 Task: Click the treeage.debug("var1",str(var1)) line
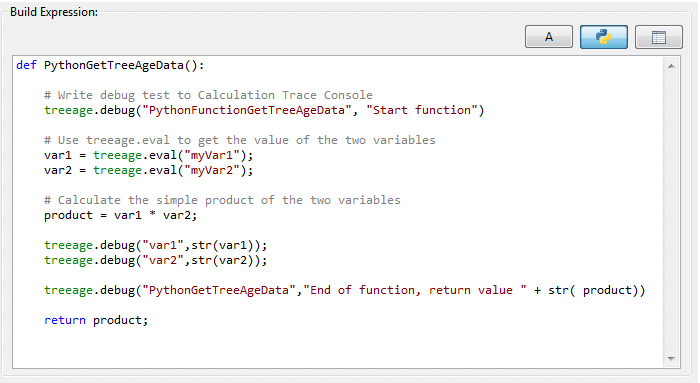155,245
